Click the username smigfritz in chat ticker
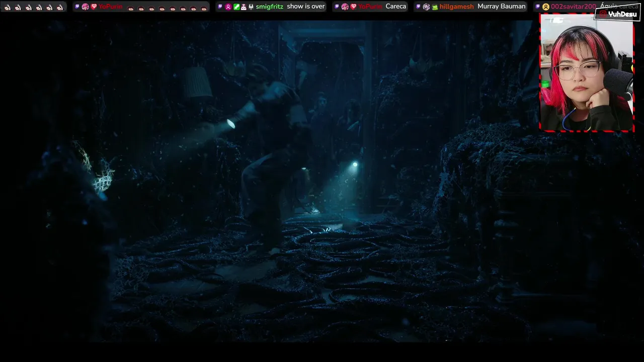This screenshot has width=644, height=362. (269, 7)
